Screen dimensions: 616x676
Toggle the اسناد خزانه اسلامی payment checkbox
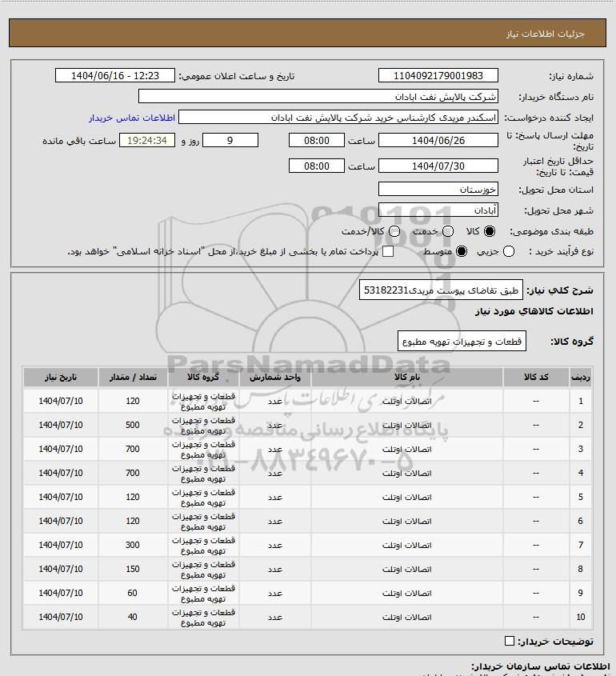tap(388, 251)
